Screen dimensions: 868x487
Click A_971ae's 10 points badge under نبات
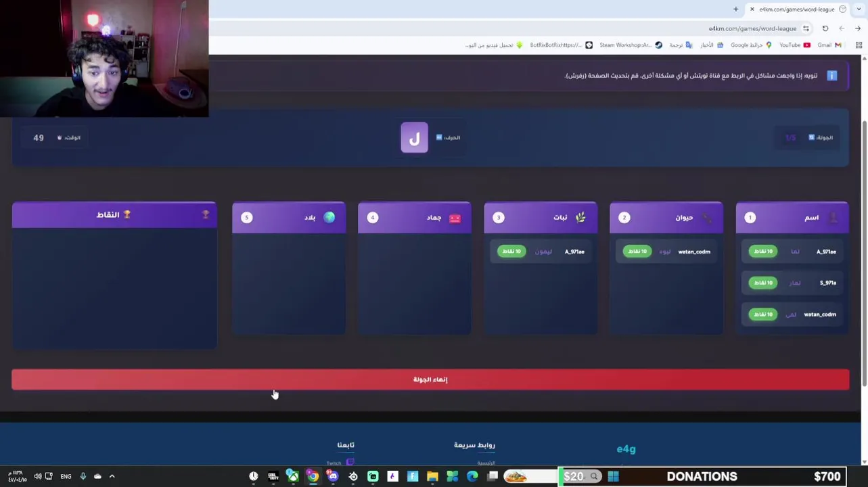[x=511, y=252]
